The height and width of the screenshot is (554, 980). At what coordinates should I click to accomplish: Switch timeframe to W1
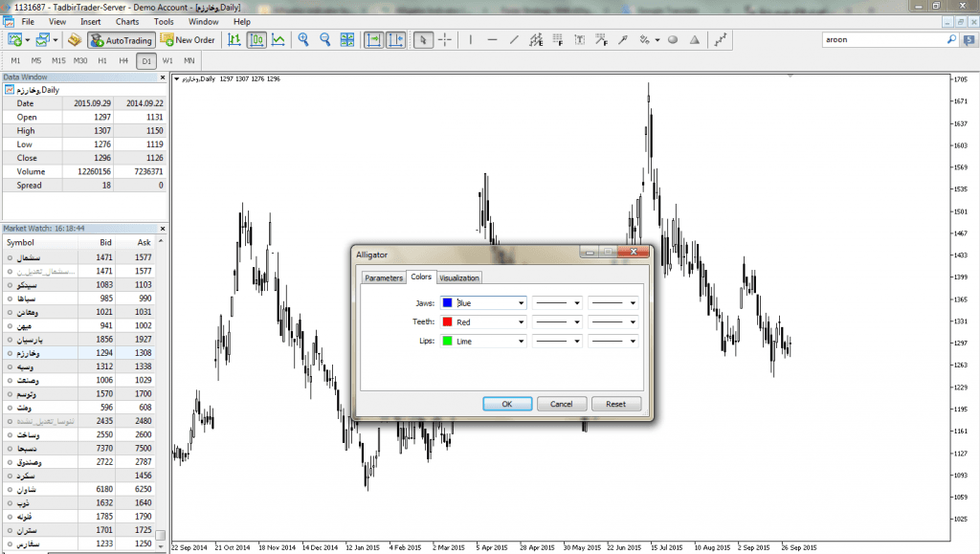pyautogui.click(x=167, y=60)
